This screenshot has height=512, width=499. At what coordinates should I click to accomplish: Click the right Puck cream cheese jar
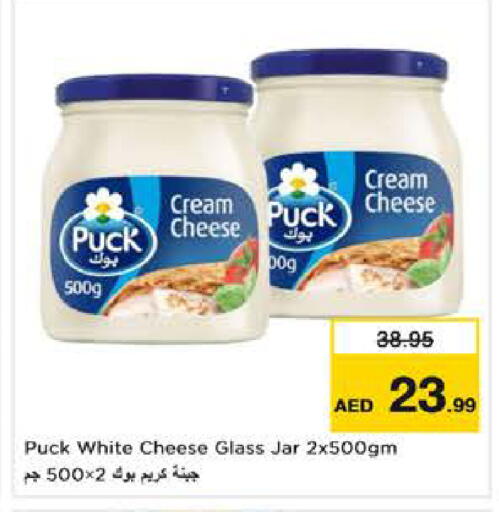click(357, 183)
